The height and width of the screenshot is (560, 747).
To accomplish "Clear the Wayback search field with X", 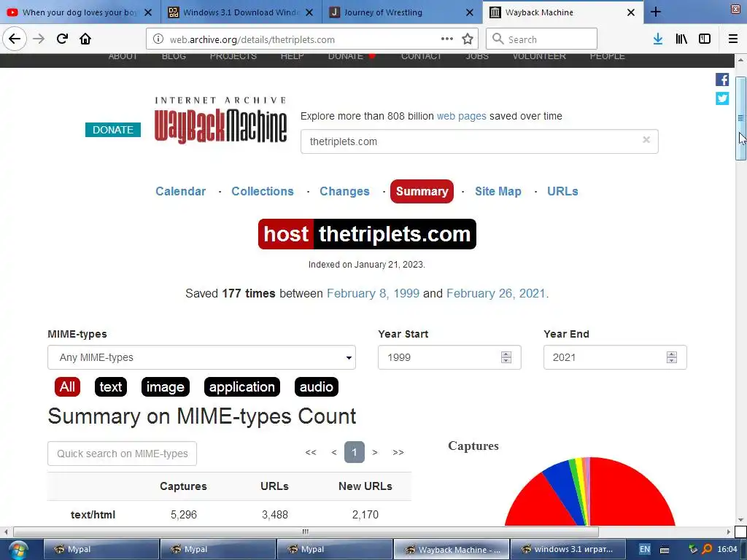I will (x=646, y=139).
